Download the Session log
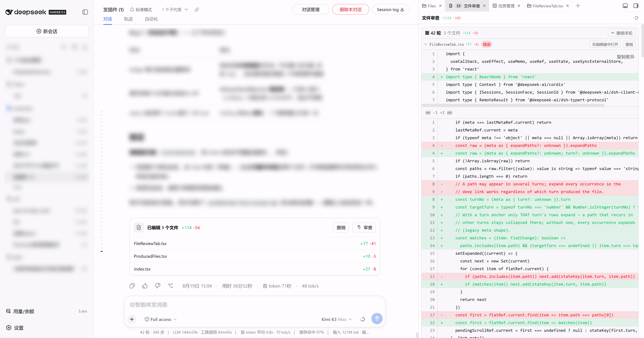Image resolution: width=644 pixels, height=338 pixels. 390,10
